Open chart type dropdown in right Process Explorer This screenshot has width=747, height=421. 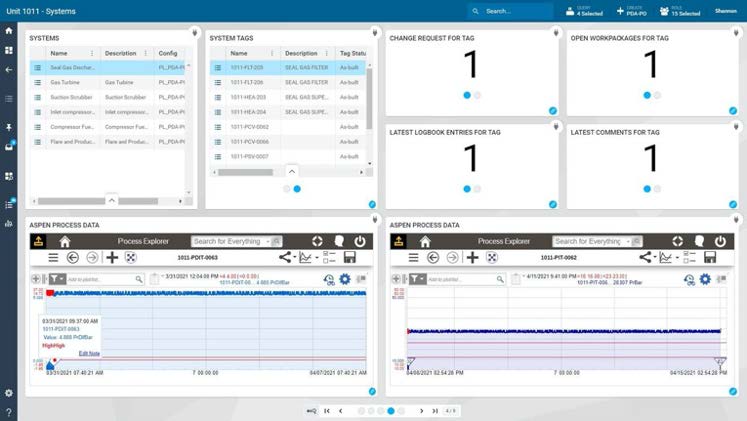tap(669, 258)
